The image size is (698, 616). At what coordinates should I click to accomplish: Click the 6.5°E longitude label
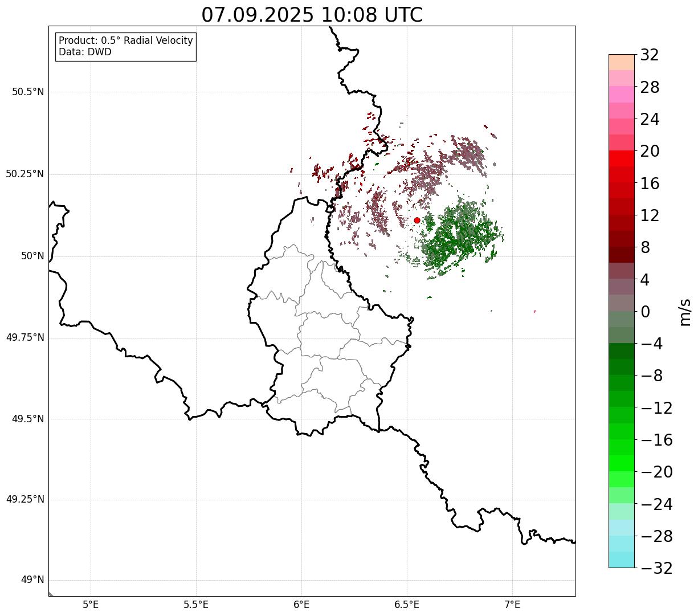tap(407, 605)
